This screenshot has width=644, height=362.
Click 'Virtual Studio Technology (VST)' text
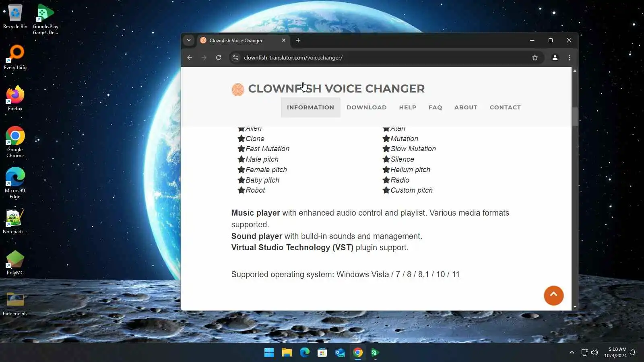click(292, 247)
